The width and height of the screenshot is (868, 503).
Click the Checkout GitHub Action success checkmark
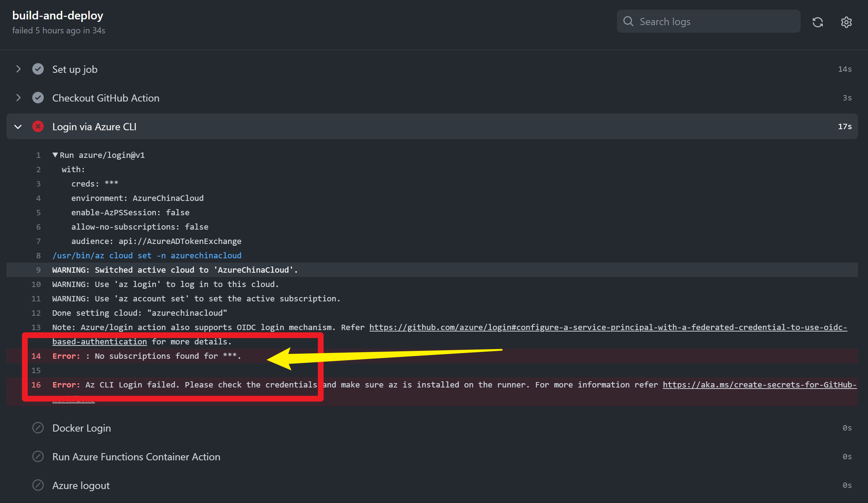38,98
